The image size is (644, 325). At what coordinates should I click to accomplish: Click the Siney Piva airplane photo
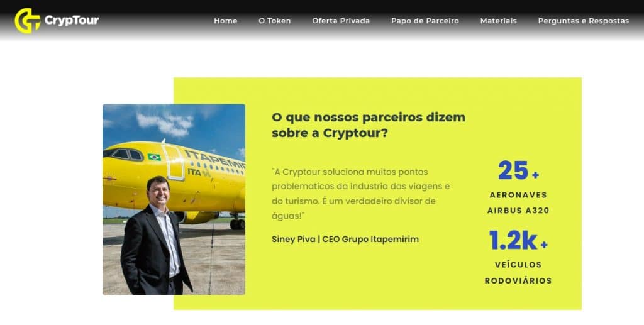coord(174,199)
